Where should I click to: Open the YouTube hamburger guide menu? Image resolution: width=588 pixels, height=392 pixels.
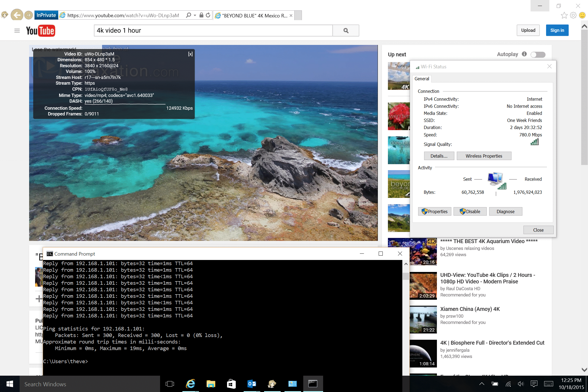coord(17,30)
